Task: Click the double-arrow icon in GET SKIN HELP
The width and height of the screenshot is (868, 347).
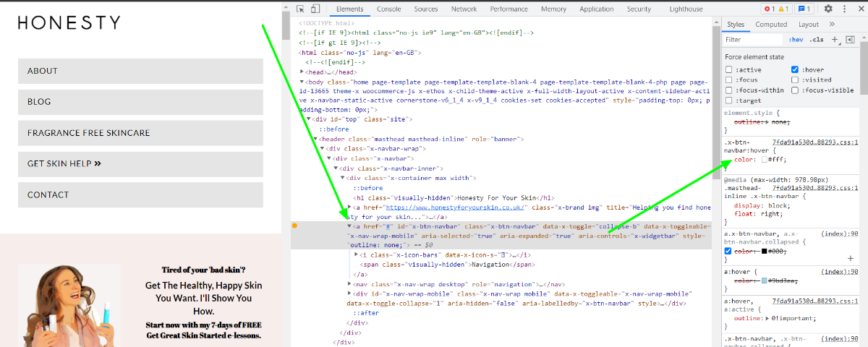Action: click(98, 163)
